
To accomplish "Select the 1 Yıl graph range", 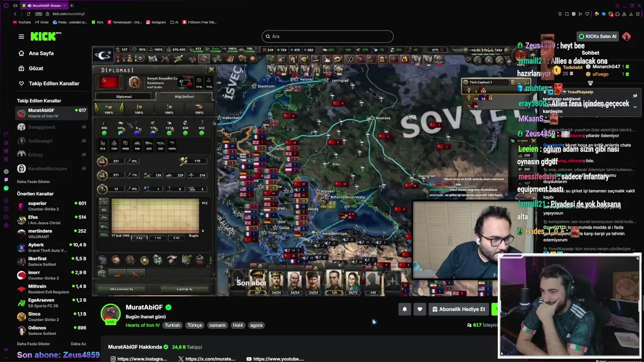I will coord(157,238).
